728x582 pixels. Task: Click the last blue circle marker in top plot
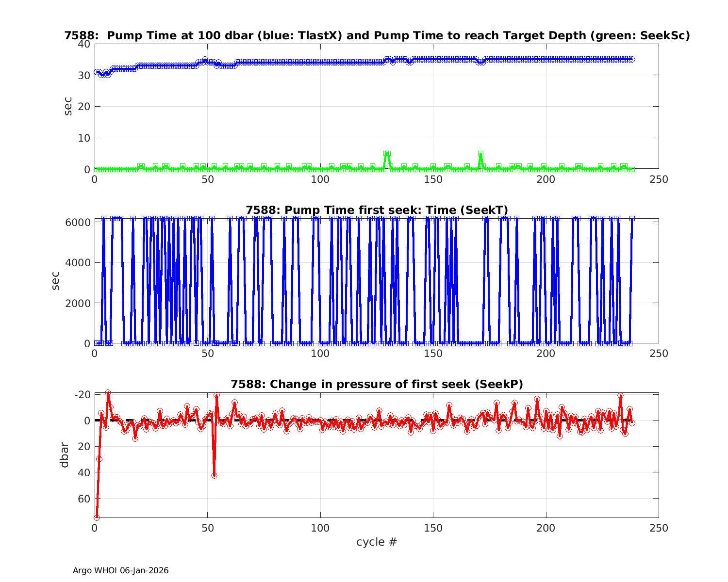click(632, 59)
